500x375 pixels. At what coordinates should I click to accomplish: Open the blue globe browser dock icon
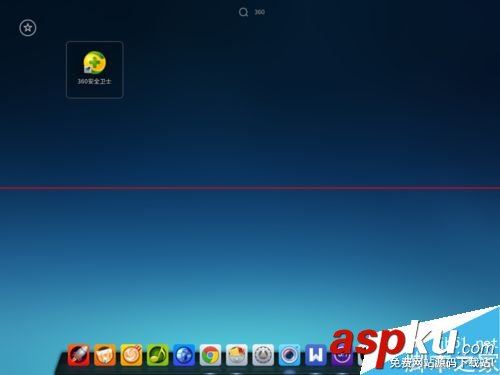184,355
